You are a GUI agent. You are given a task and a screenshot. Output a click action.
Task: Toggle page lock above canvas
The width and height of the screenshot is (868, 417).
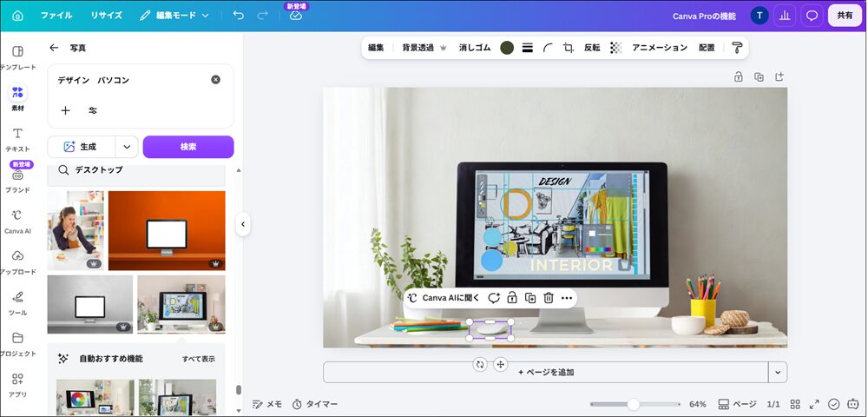738,77
